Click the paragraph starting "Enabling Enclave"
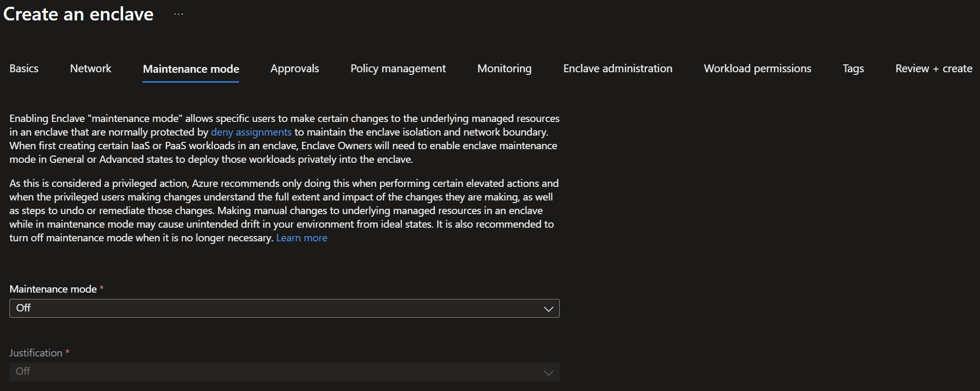This screenshot has height=391, width=980. 285,139
